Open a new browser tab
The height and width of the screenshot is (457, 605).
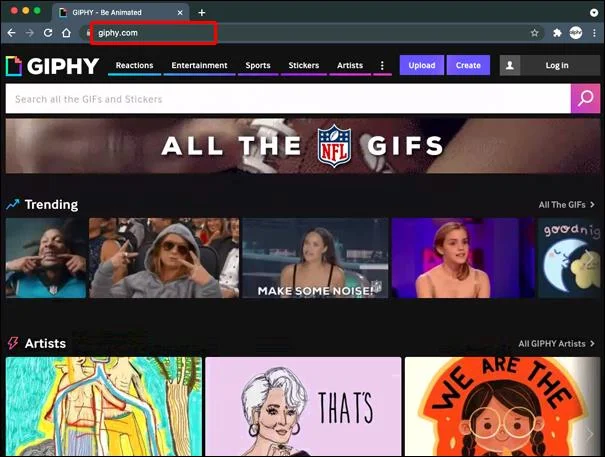[201, 13]
